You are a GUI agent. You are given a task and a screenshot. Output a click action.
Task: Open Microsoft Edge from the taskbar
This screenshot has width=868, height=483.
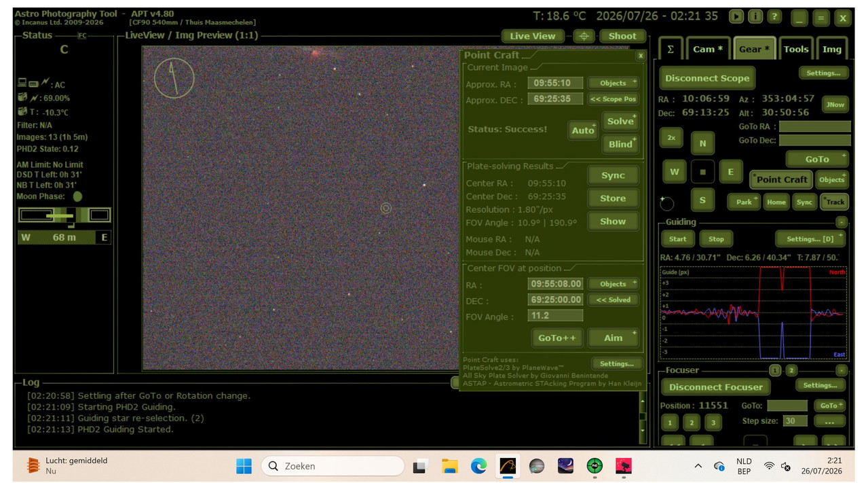pyautogui.click(x=479, y=466)
